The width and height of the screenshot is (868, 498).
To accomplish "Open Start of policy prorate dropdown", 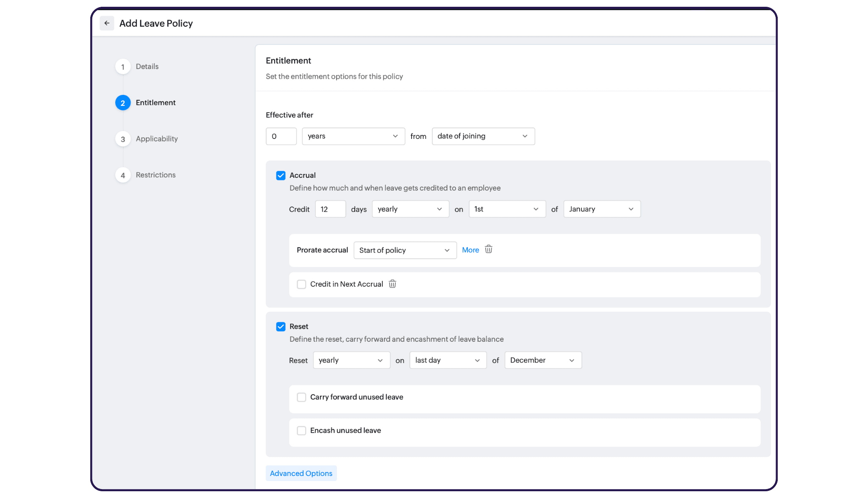I will click(405, 250).
